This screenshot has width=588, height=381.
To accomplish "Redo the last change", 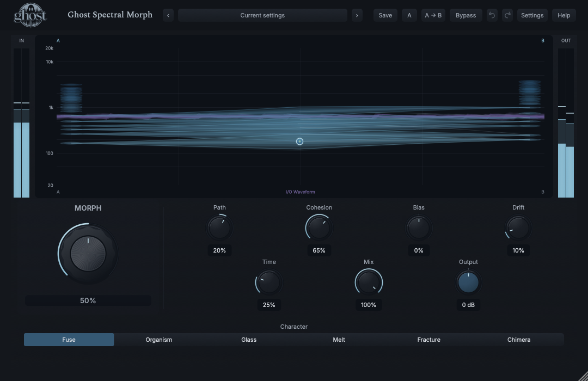I will click(507, 15).
